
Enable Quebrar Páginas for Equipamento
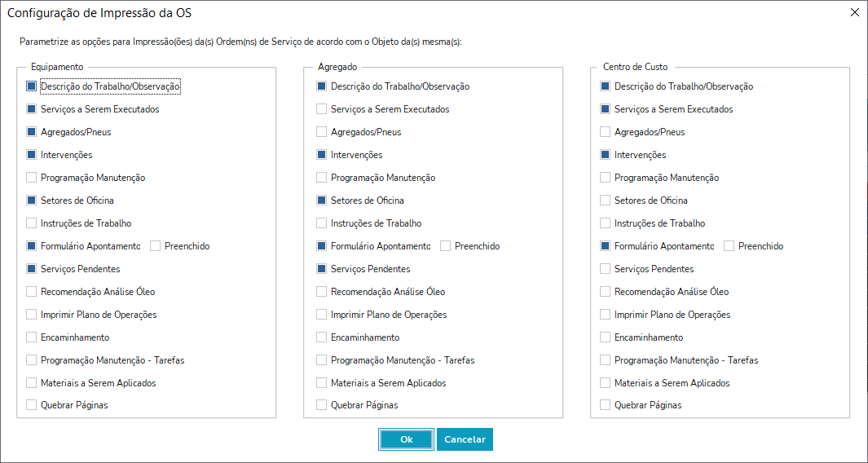(32, 405)
